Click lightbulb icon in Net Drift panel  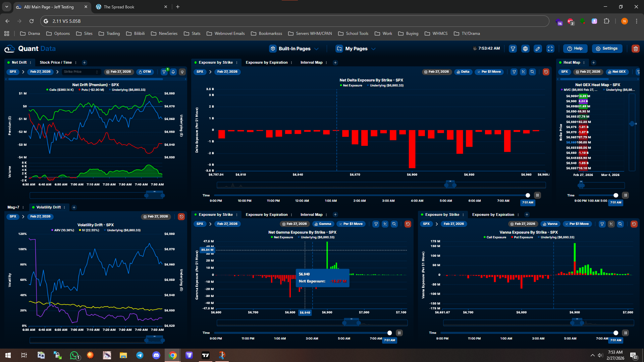182,72
